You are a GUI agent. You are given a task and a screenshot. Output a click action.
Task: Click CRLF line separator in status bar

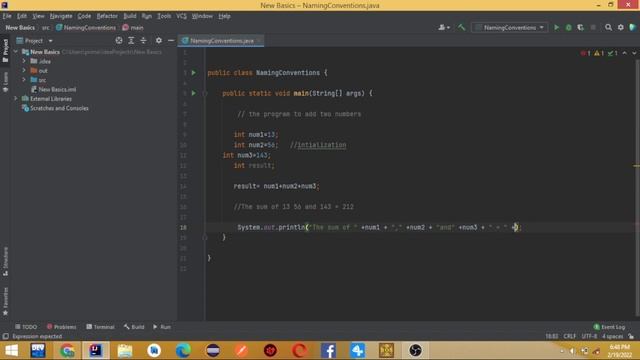pyautogui.click(x=569, y=336)
